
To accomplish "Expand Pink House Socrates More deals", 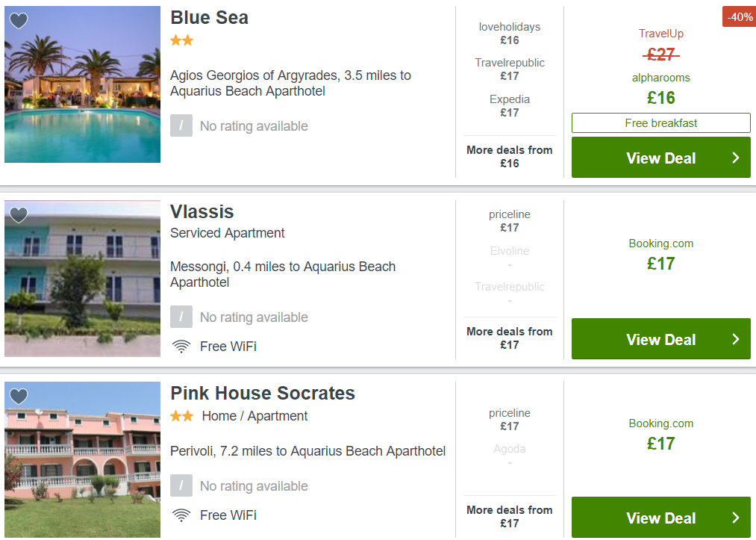I will 510,516.
